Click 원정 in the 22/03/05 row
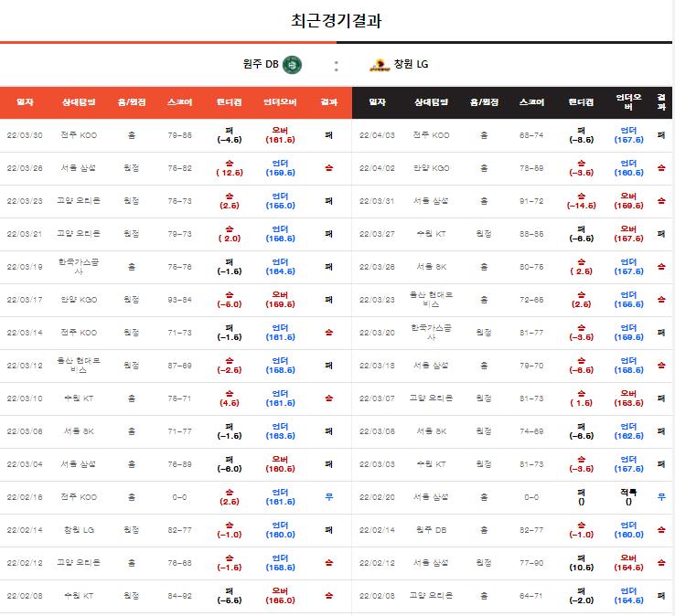Image resolution: width=675 pixels, height=616 pixels. click(484, 431)
